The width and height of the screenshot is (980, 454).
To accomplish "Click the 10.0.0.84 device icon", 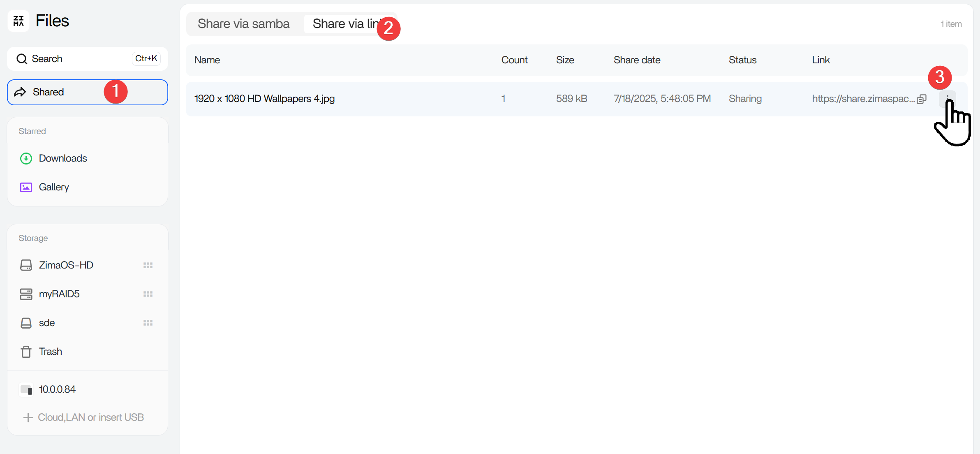I will click(x=26, y=389).
